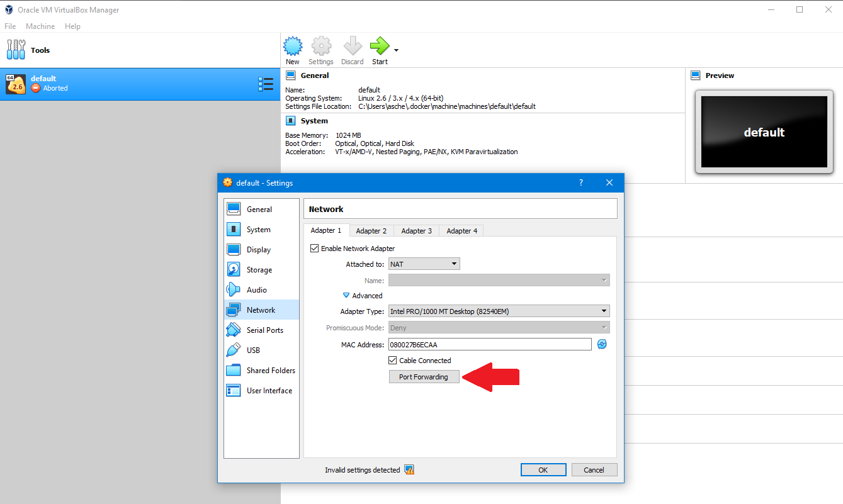
Task: Click the settings dialog help question mark
Action: pos(580,182)
